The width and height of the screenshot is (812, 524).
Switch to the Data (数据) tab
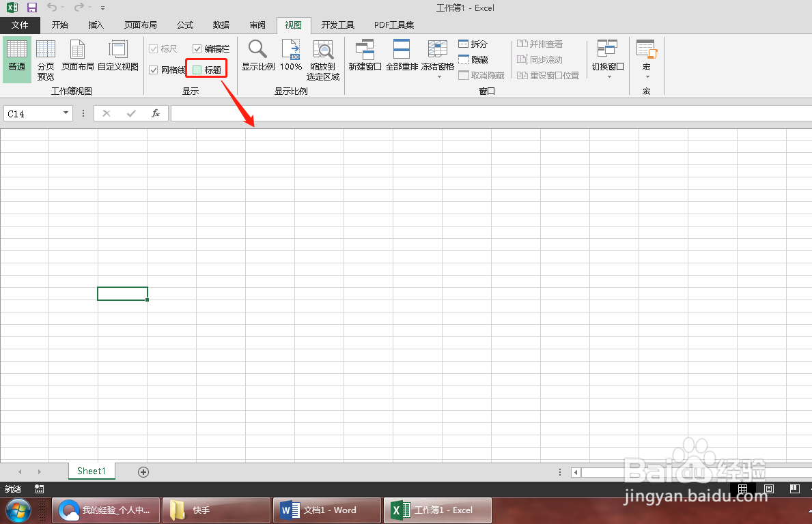221,25
